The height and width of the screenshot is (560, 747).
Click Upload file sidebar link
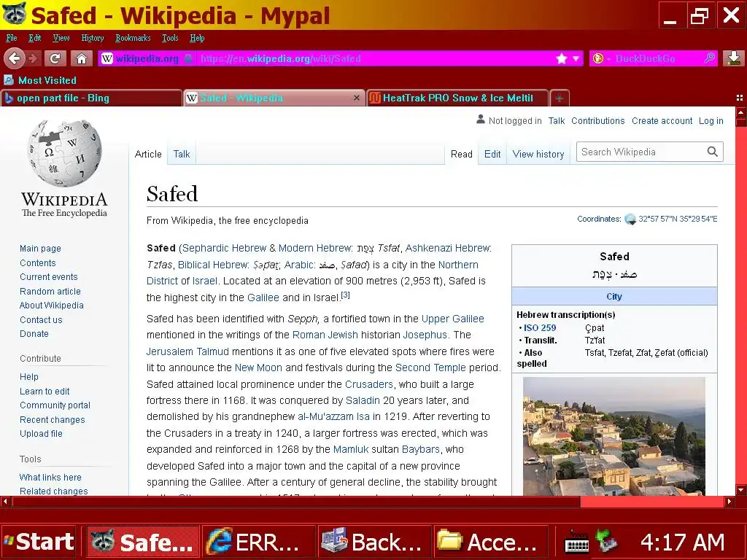[41, 433]
